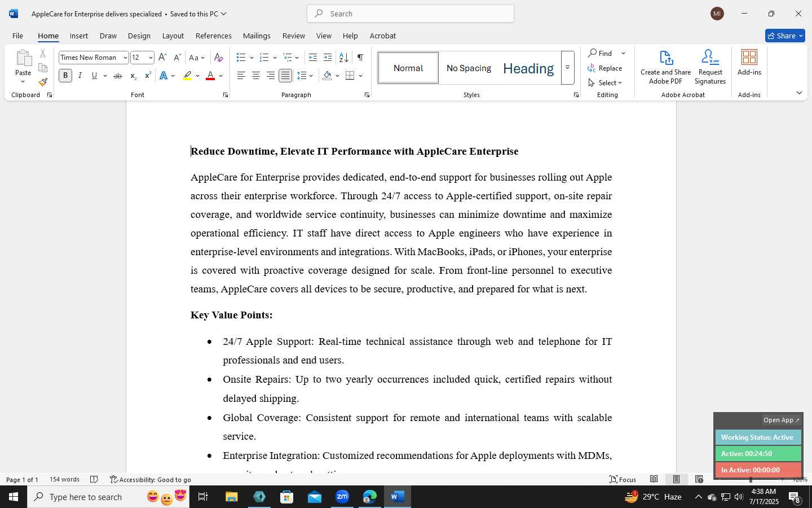The width and height of the screenshot is (812, 508).
Task: Apply yellow text highlight color
Action: point(187,76)
